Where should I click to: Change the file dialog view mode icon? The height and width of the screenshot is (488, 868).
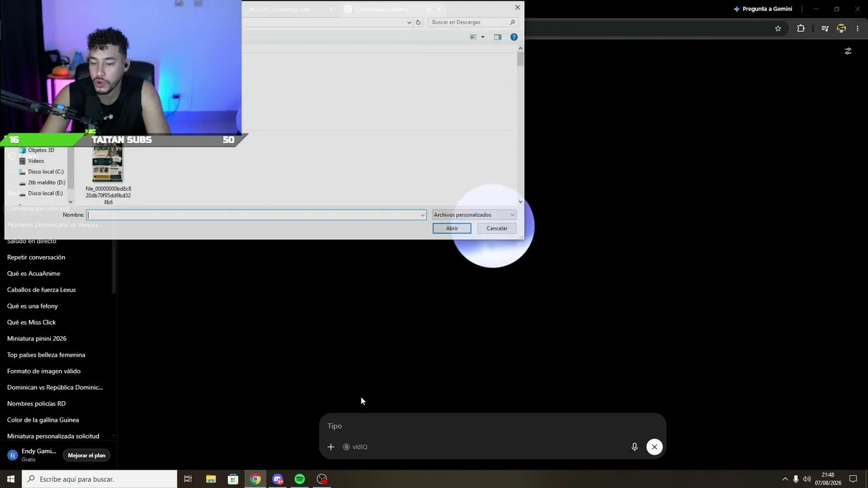point(473,37)
